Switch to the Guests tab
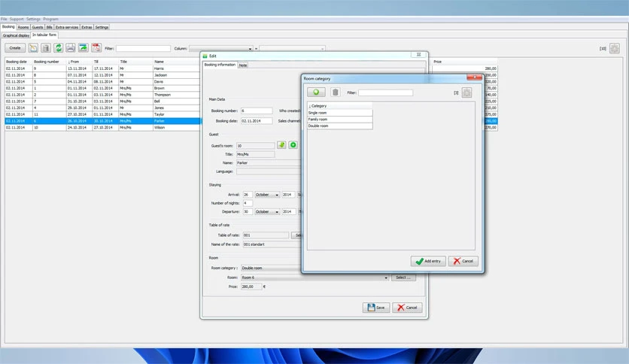The image size is (629, 364). [x=38, y=27]
